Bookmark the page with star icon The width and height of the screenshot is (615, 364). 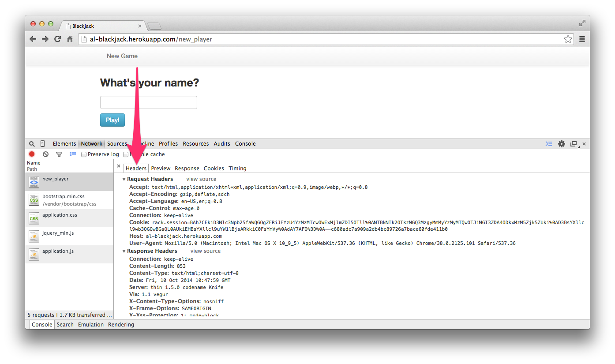point(568,39)
